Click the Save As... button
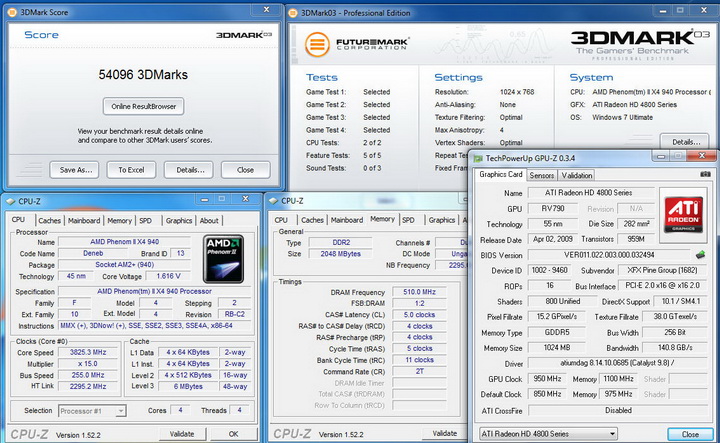The height and width of the screenshot is (443, 720). (76, 170)
